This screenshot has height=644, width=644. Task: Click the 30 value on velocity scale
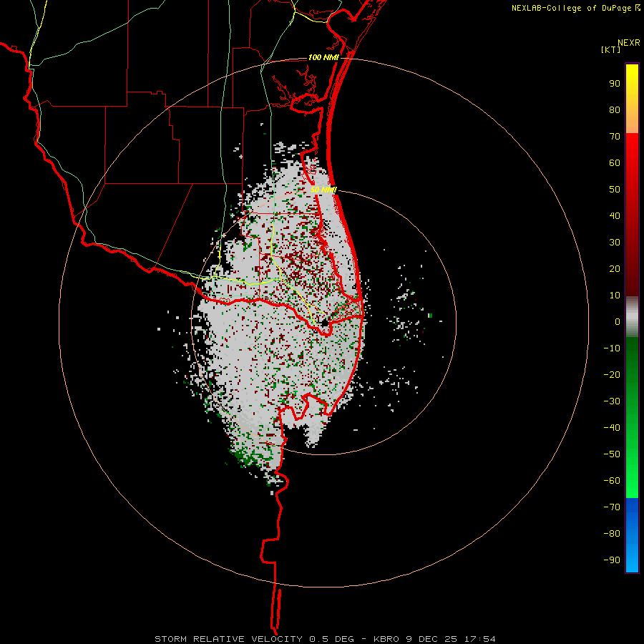[615, 243]
